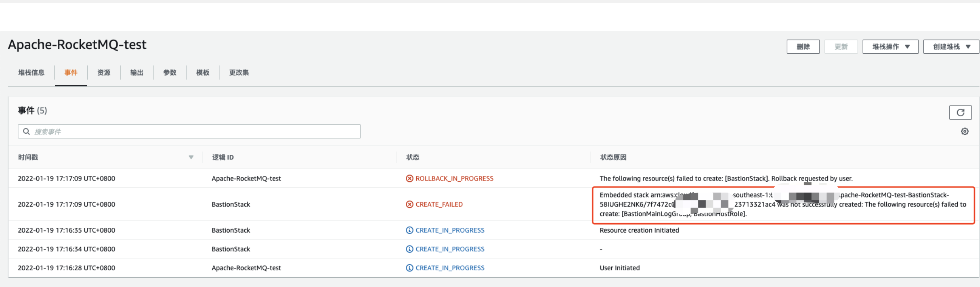Click info icon on 17:16:35 BastionStack row
Screen dimensions: 980x287
pyautogui.click(x=410, y=230)
